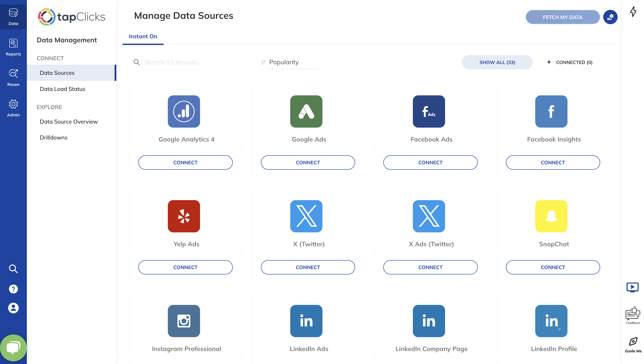The image size is (644, 364).
Task: Click the Google Ads icon
Action: point(306,111)
